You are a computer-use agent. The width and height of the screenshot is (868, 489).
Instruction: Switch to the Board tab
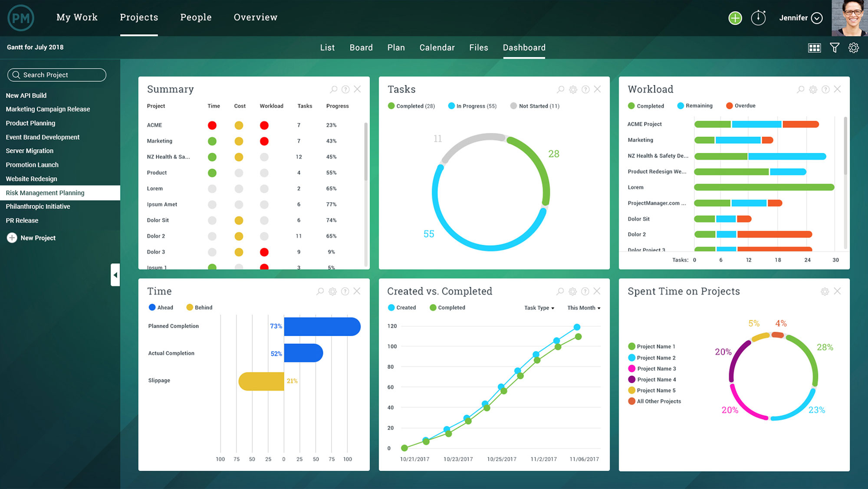point(361,47)
